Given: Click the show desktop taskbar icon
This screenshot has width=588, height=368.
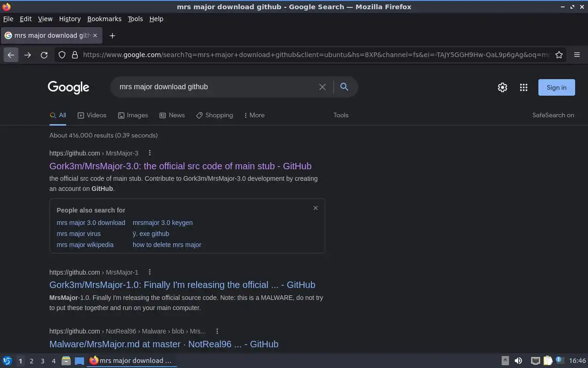Looking at the screenshot, I should [x=79, y=361].
